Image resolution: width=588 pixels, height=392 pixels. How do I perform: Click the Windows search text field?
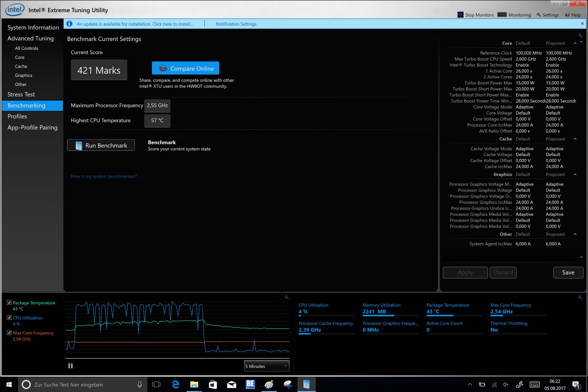pos(83,384)
